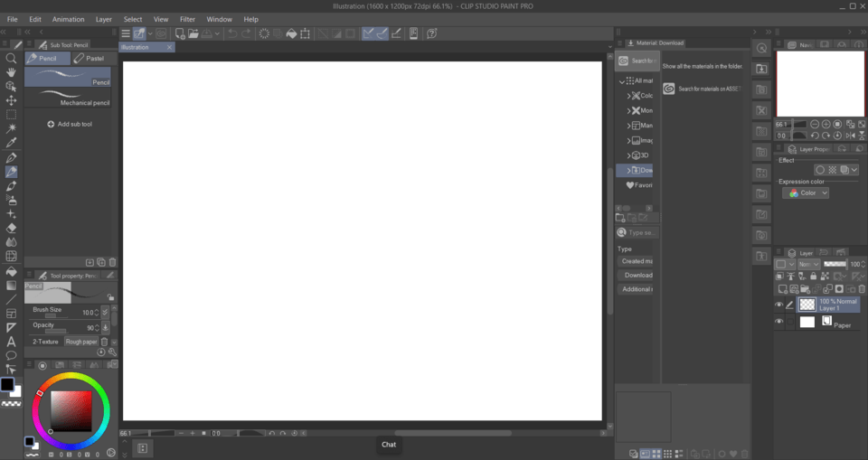Screen dimensions: 868x460
Task: Select the Zoom magnifier tool
Action: pyautogui.click(x=11, y=58)
